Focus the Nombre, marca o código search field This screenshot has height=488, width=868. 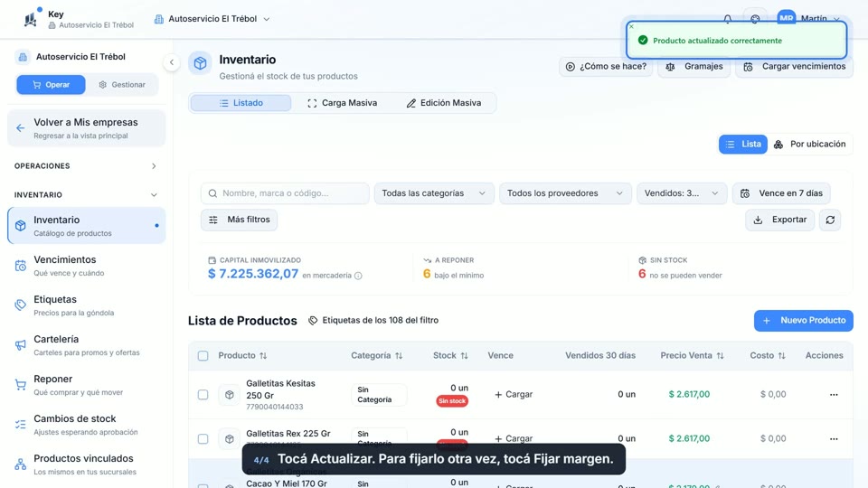(x=285, y=193)
